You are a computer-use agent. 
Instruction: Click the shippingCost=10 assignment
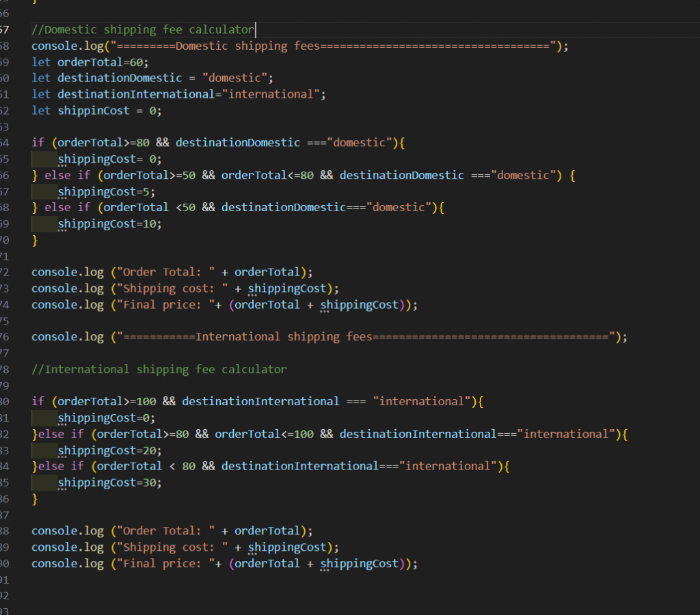109,223
